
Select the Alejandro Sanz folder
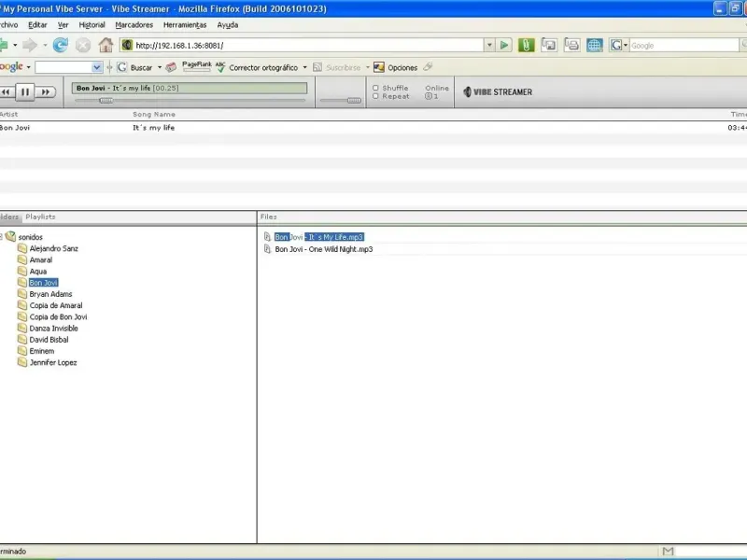click(53, 248)
